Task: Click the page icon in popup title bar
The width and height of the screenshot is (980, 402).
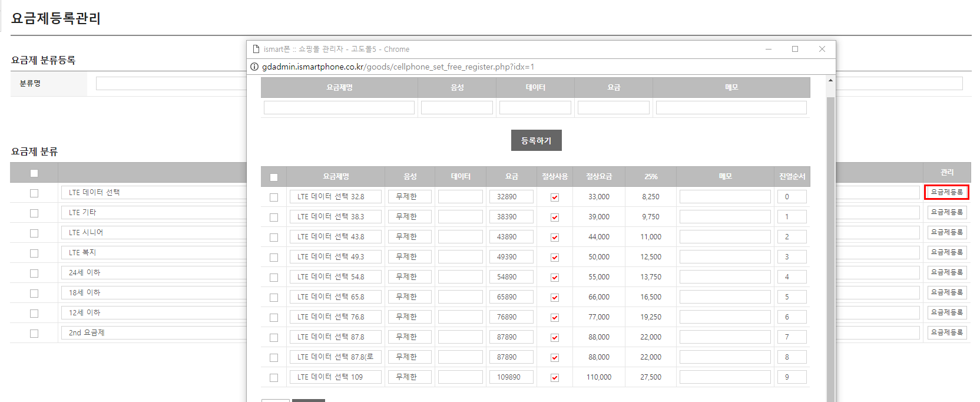Action: click(256, 49)
